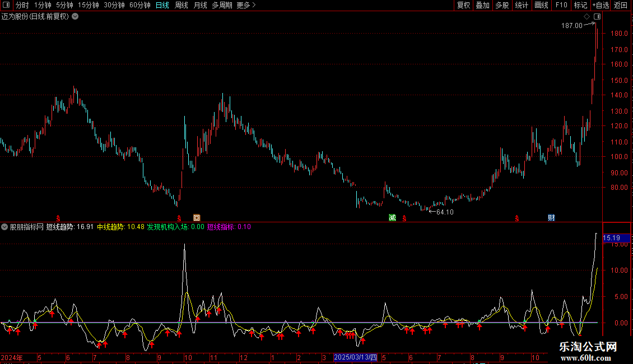
Task: Select the 日线 daily period
Action: point(162,5)
